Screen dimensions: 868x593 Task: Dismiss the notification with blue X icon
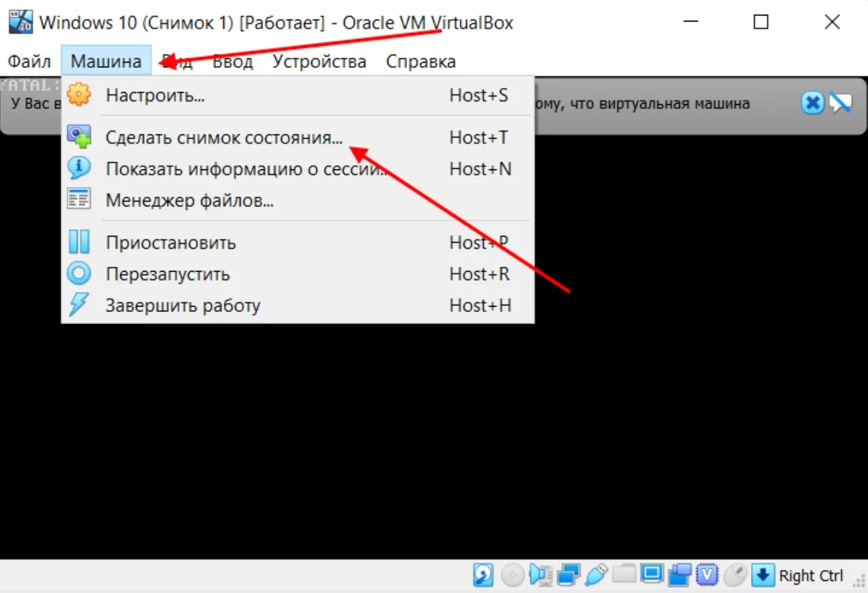813,103
